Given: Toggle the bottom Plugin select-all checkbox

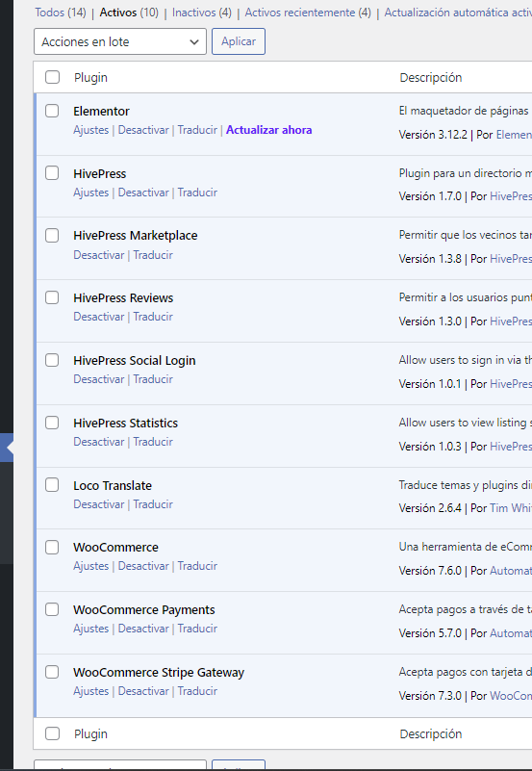Looking at the screenshot, I should (x=52, y=733).
